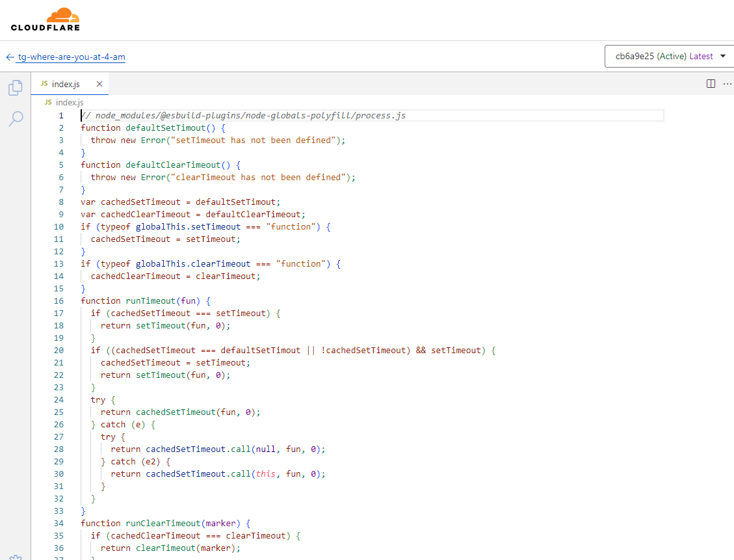Click the index.js breadcrumb item
The image size is (734, 560).
(x=69, y=102)
